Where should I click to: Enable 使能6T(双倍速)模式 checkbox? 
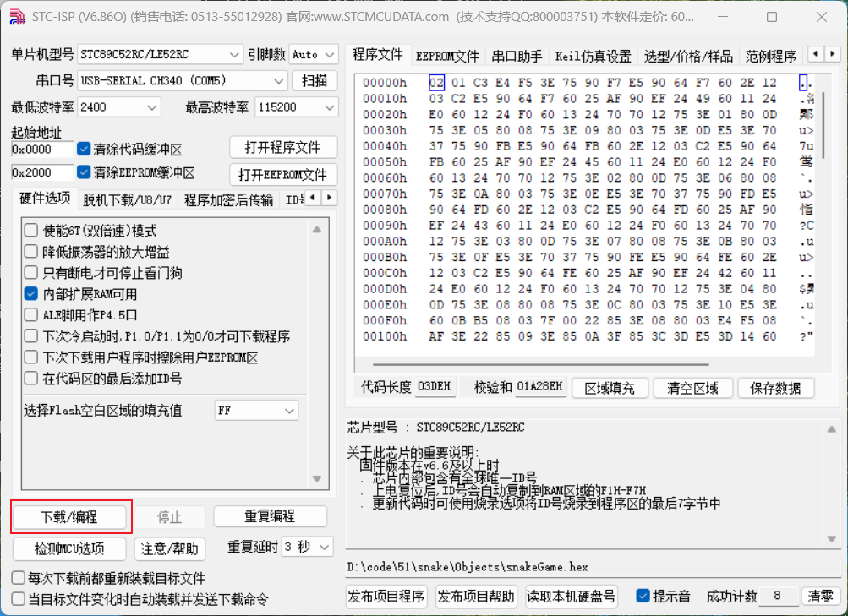coord(30,231)
